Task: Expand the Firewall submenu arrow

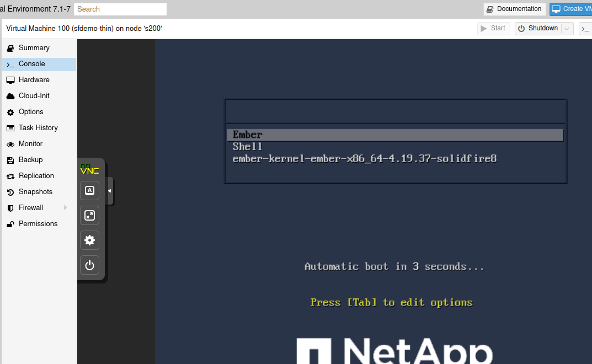Action: pyautogui.click(x=65, y=208)
